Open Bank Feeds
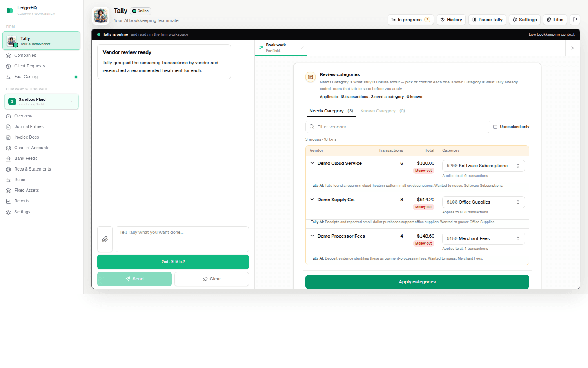 click(26, 159)
